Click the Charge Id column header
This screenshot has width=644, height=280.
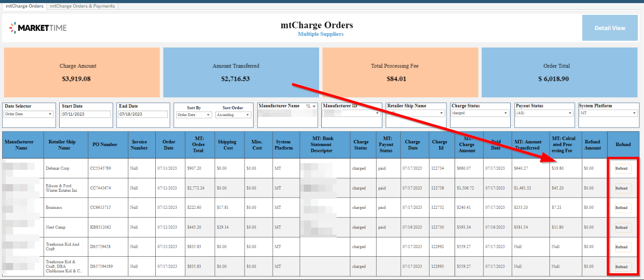click(x=442, y=145)
